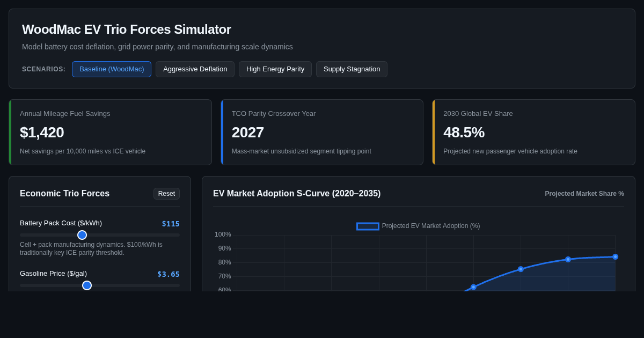Click the TCO Parity Crossover Year 2027 value

(x=248, y=133)
